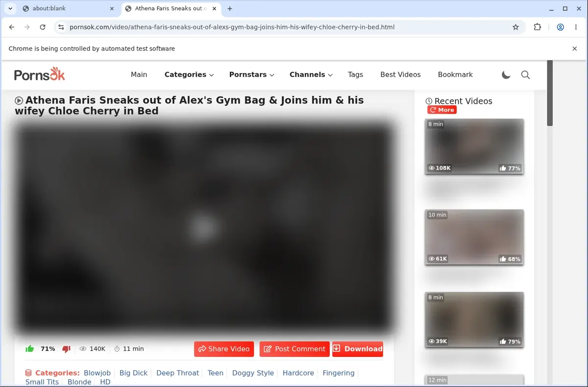
Task: Click the 71% rating text
Action: click(x=48, y=349)
